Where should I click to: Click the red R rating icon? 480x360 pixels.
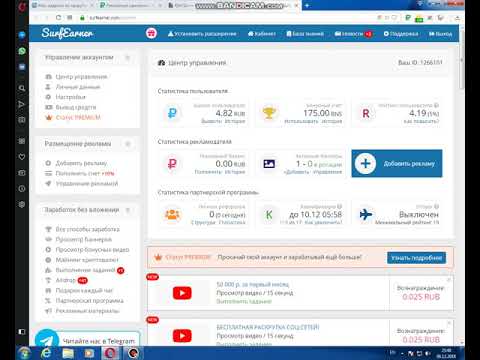[x=366, y=113]
